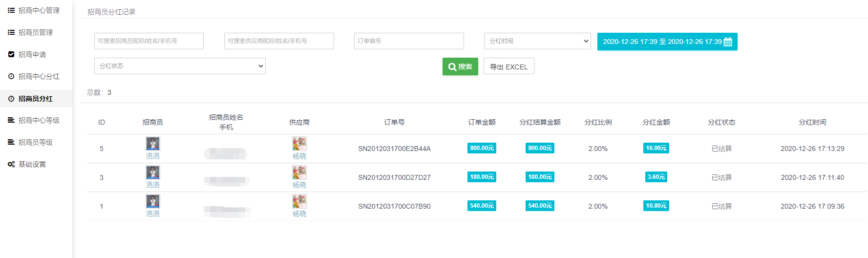Expand the 分红时间 dropdown
Image resolution: width=868 pixels, height=258 pixels.
coord(537,41)
